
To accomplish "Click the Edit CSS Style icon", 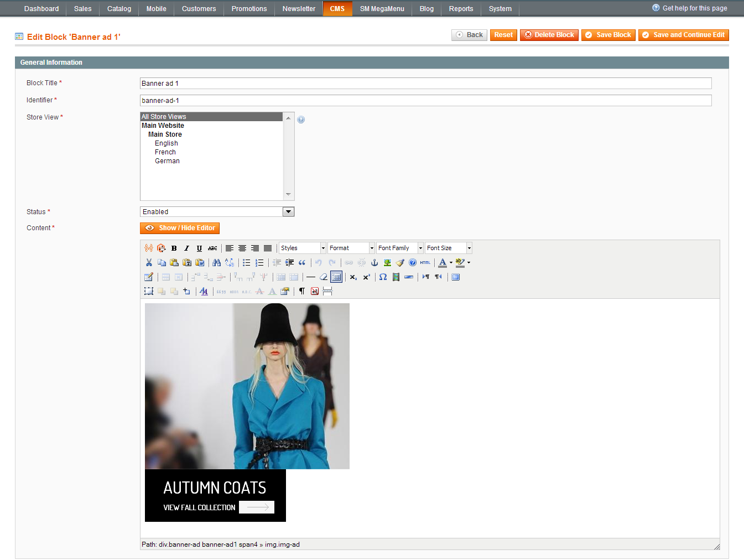I will coord(204,291).
